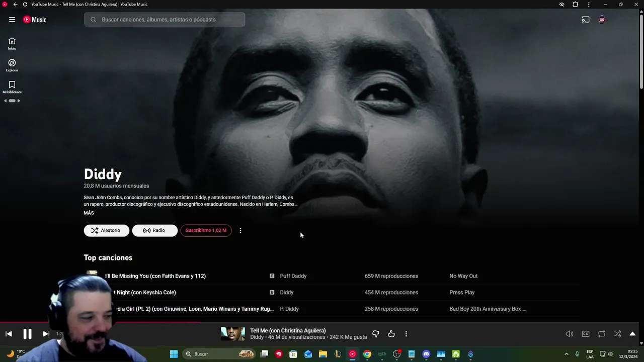Click Tell Me song title in player bar
Image resolution: width=644 pixels, height=362 pixels.
click(x=288, y=330)
